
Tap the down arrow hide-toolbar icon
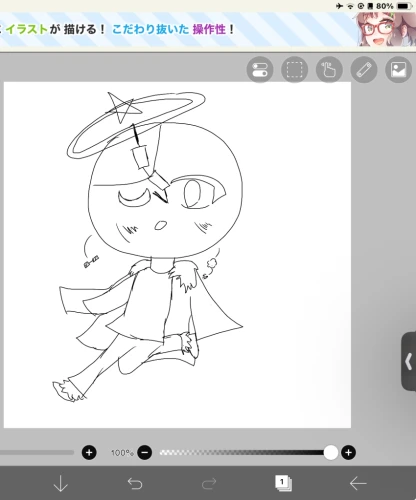click(x=61, y=483)
